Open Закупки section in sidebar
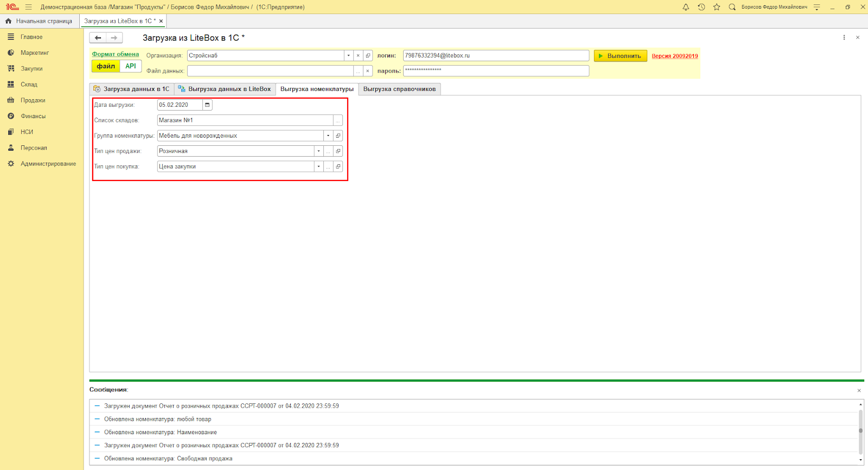This screenshot has height=470, width=868. click(31, 69)
